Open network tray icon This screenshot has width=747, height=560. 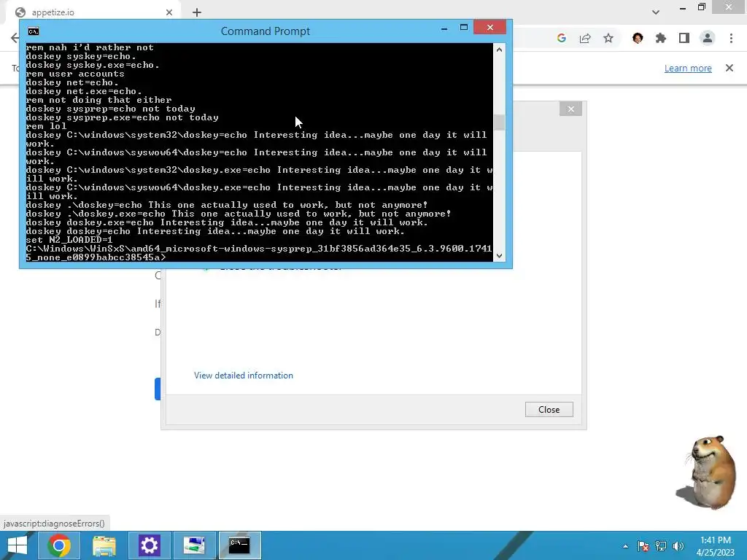point(661,546)
